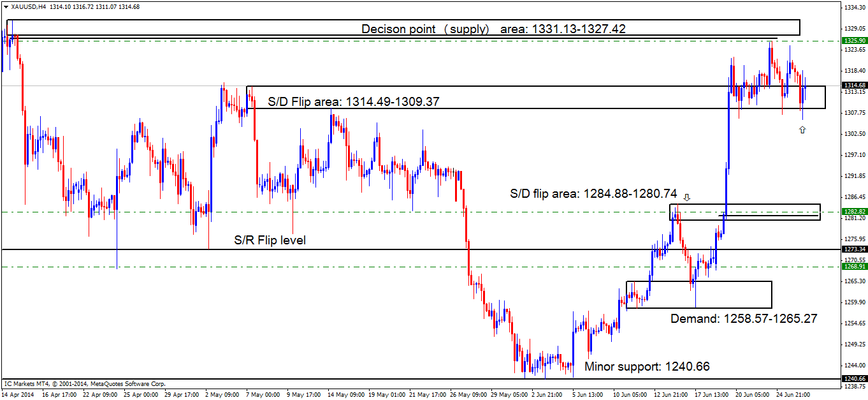Click the green 1268.91 price tag
Viewport: 868px width, 400px height.
point(853,267)
